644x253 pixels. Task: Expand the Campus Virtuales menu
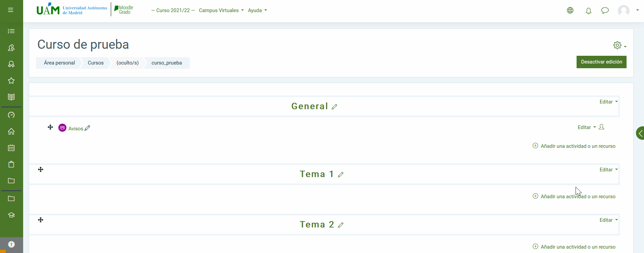(221, 10)
